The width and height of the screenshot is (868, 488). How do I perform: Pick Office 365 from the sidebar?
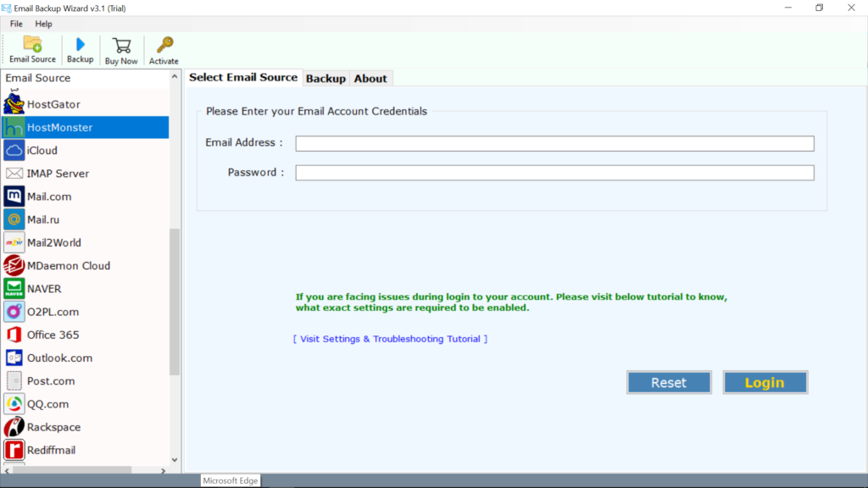click(53, 335)
